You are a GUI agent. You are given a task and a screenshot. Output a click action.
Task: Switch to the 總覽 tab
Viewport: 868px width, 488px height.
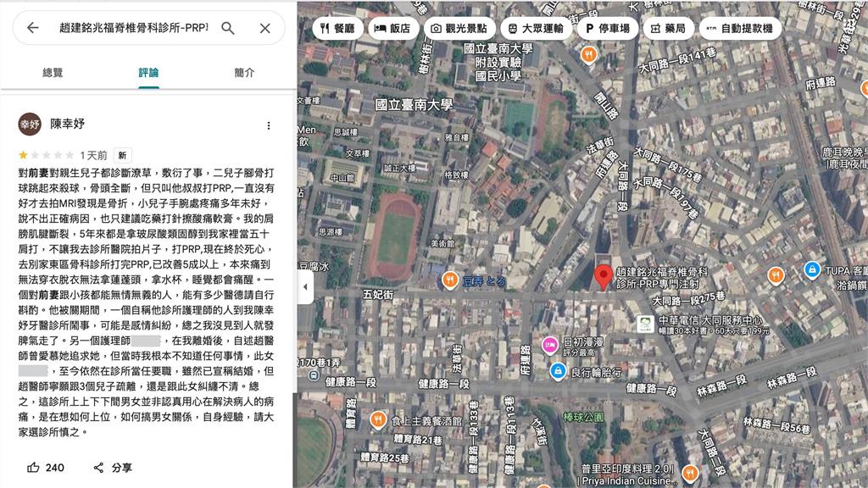point(53,73)
